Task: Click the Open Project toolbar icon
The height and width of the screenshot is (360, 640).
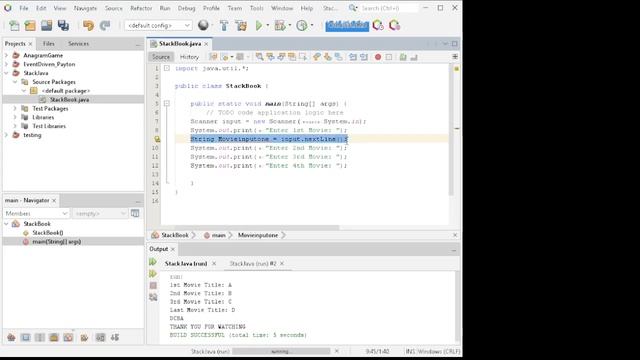Action: tap(47, 25)
